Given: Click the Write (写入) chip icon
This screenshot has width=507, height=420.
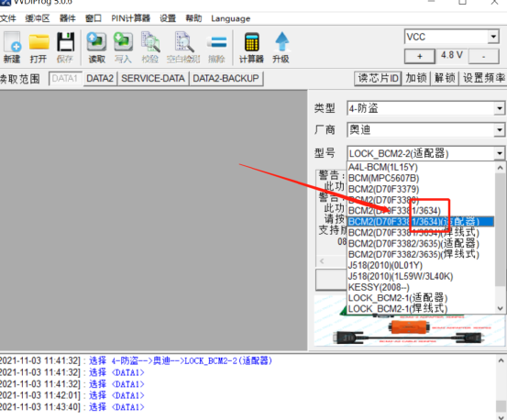Looking at the screenshot, I should (123, 47).
